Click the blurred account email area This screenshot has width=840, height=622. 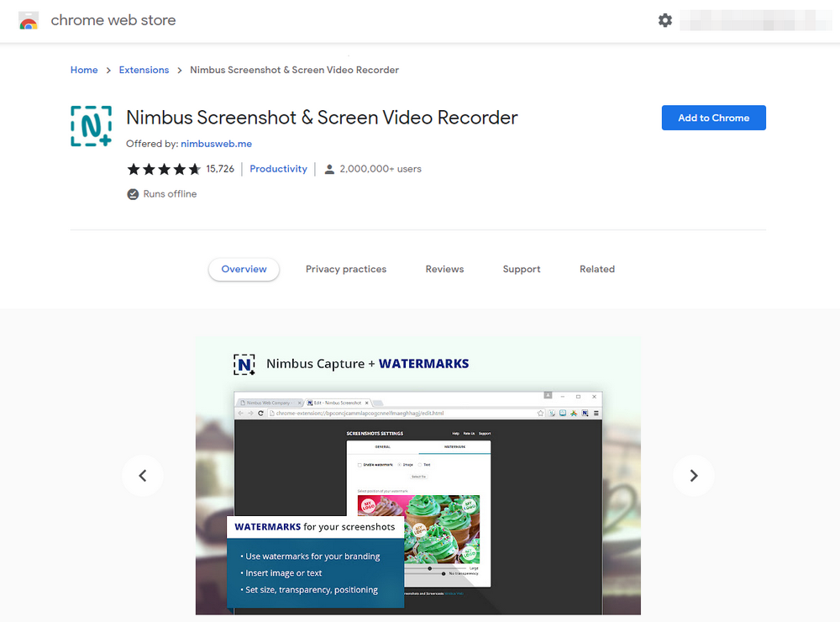click(x=755, y=20)
